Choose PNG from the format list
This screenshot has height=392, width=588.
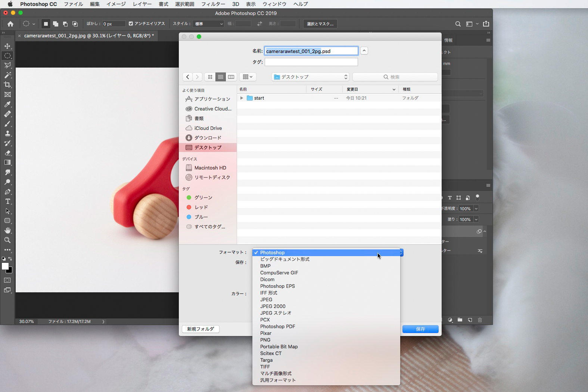click(265, 340)
